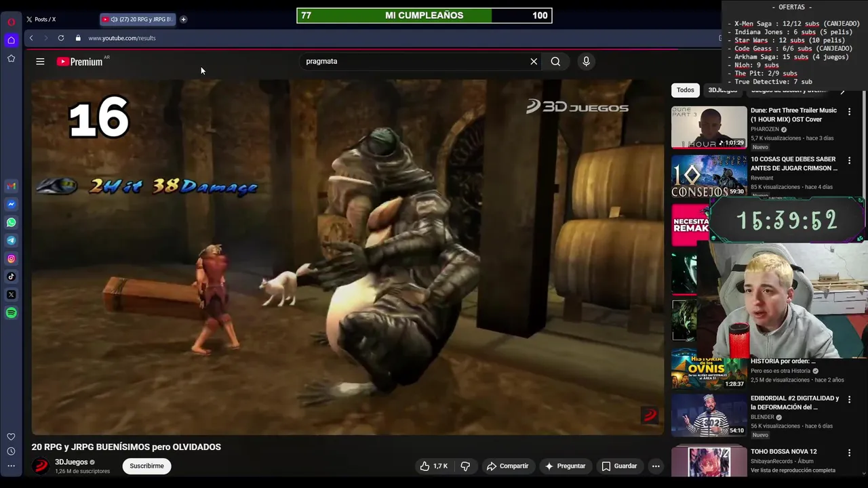Open the Historia de los OVNIS thumbnail

point(709,368)
